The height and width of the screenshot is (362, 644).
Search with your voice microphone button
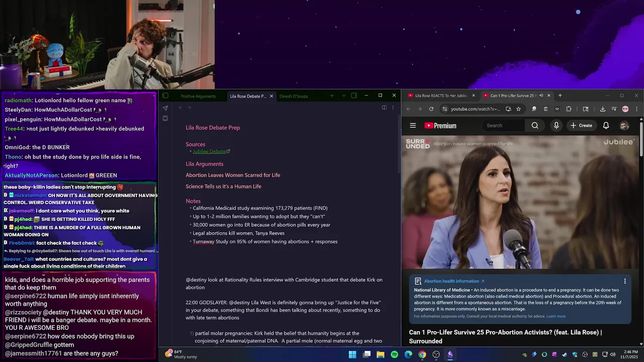point(556,126)
